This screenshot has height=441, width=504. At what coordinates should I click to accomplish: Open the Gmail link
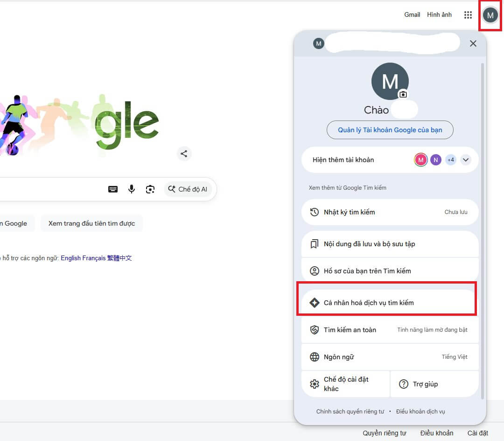[412, 15]
